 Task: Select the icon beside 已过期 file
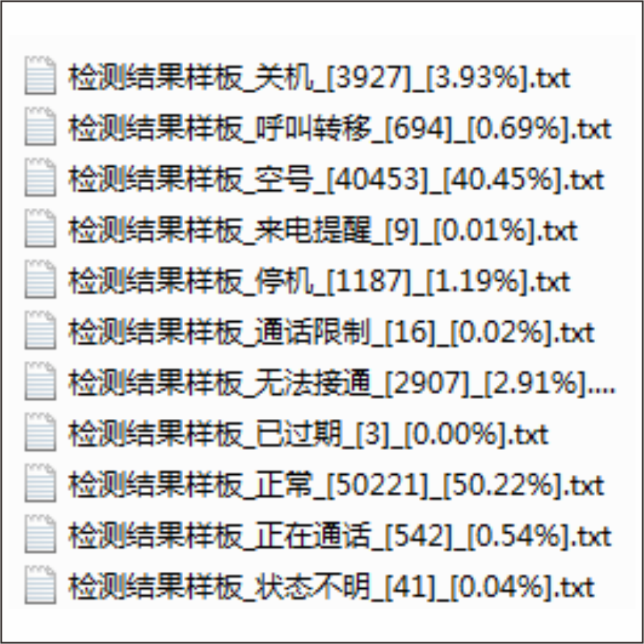pos(40,431)
